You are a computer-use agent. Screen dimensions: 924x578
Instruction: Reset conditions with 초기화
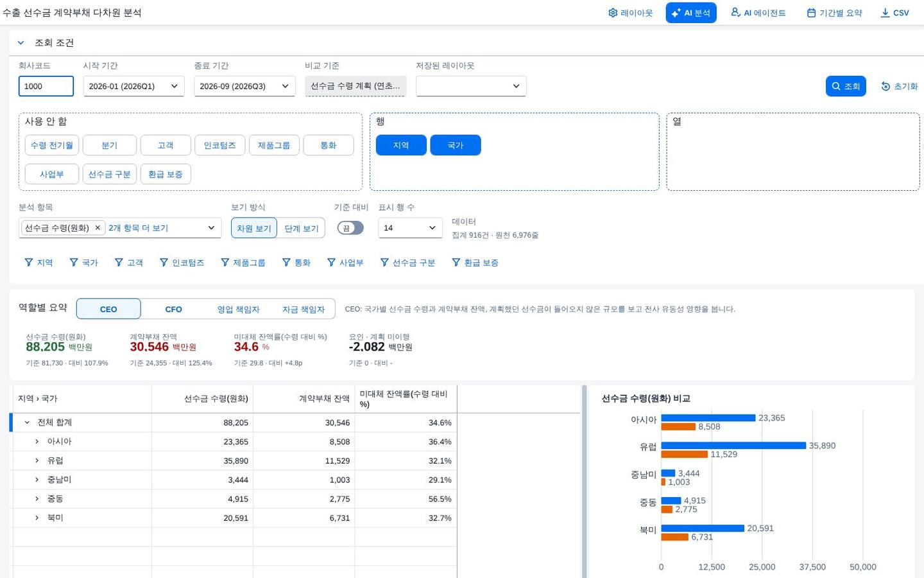pos(900,86)
